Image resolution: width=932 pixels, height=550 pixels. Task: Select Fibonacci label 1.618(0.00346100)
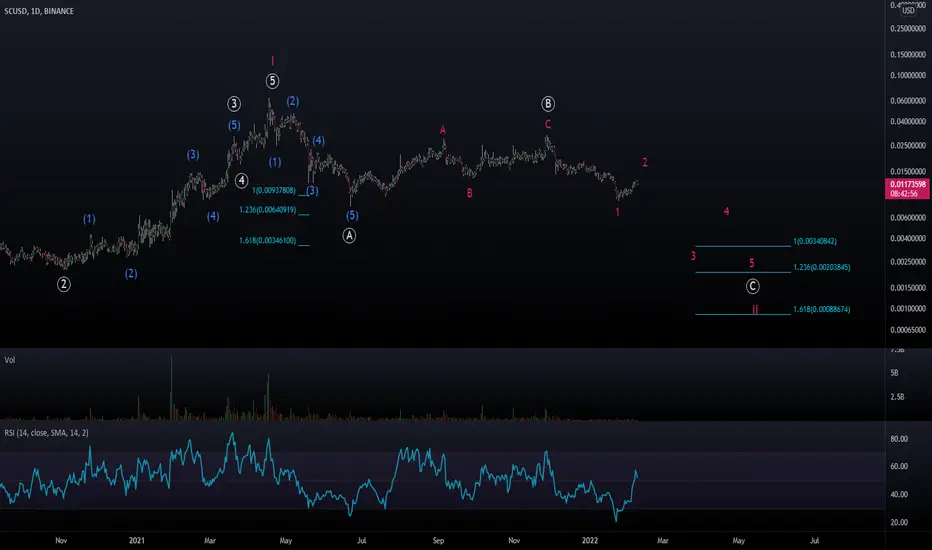tap(267, 240)
